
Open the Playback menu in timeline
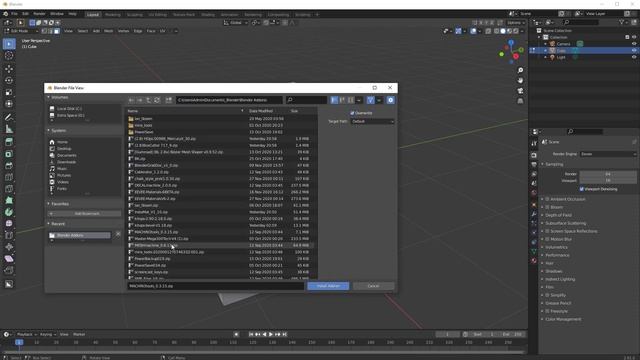coord(27,334)
